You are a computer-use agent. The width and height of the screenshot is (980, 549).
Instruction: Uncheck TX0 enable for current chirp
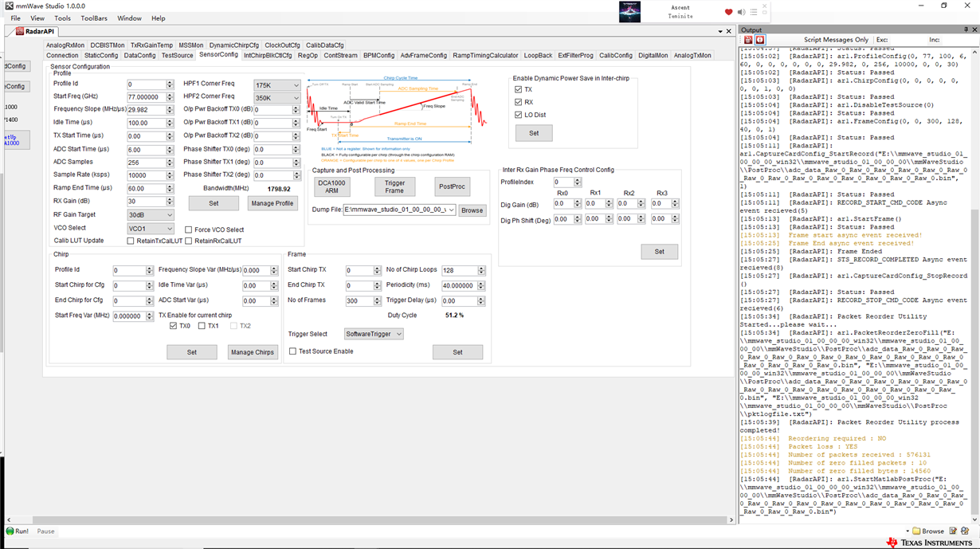coord(174,326)
